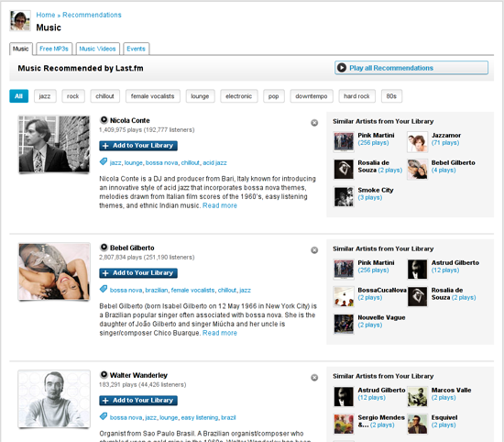Screen dimensions: 504x442
Task: Open Esquivel similar artist thumbnail
Action: (x=417, y=424)
